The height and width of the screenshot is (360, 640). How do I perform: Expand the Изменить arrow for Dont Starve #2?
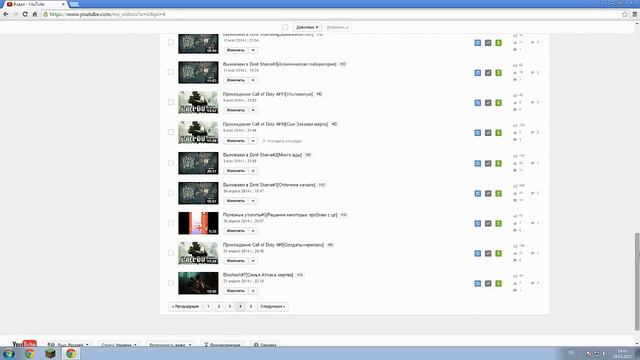coord(253,171)
